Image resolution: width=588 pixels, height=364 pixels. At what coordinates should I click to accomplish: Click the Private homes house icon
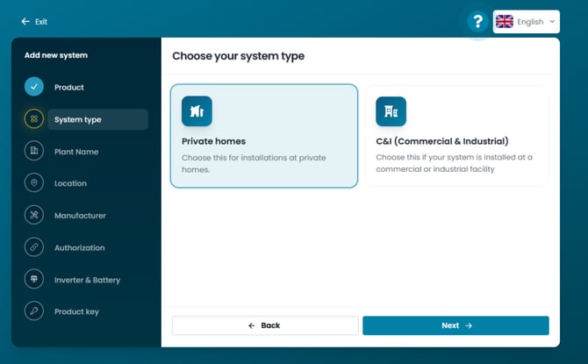point(197,111)
